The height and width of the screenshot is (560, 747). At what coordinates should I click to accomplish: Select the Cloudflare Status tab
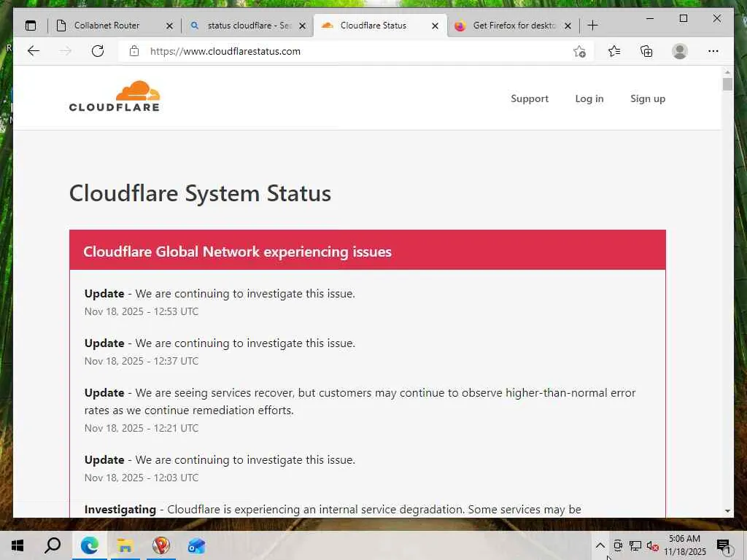pos(373,26)
